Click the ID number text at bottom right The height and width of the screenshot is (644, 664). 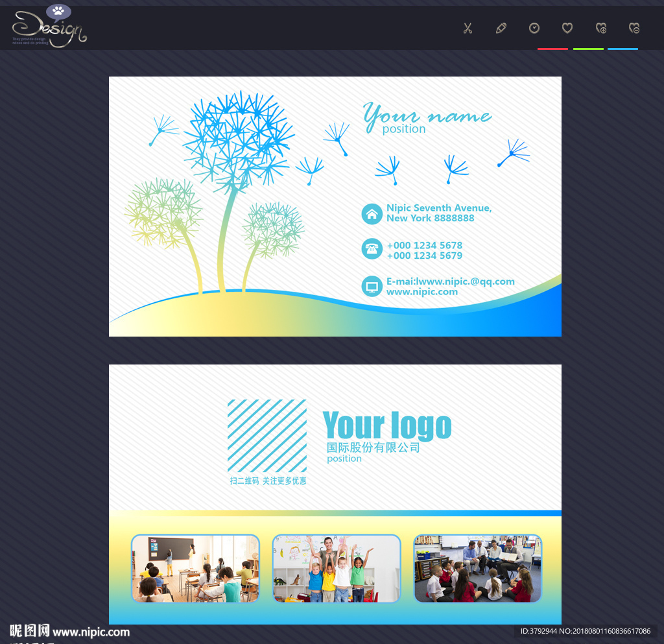(586, 631)
